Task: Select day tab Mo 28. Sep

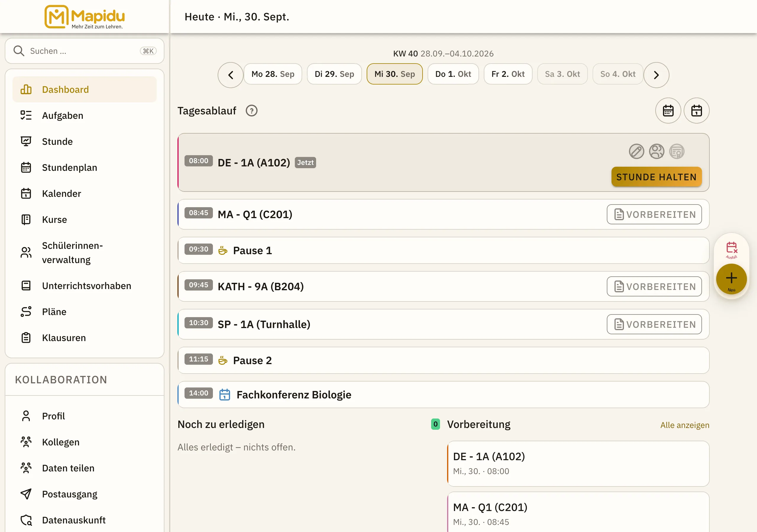Action: pyautogui.click(x=273, y=74)
